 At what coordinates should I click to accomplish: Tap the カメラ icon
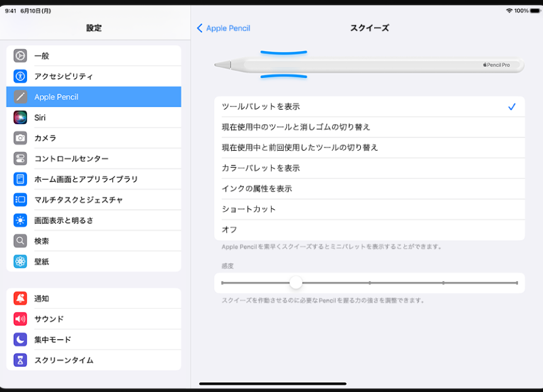point(20,138)
